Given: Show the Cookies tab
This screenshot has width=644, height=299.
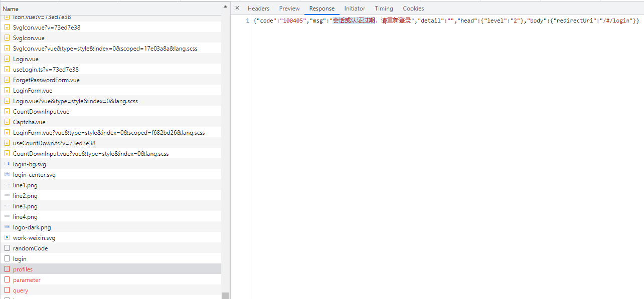Looking at the screenshot, I should click(x=413, y=9).
